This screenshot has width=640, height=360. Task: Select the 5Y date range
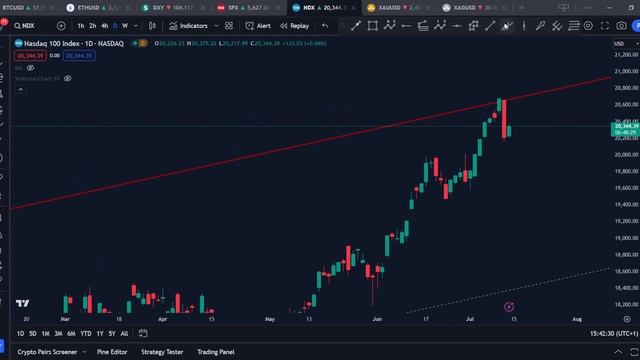pos(112,333)
